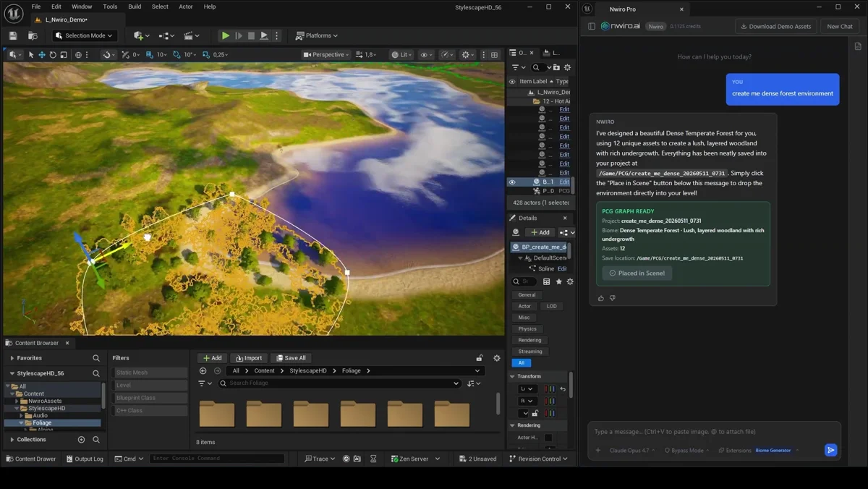Click the Search Foliage field

[339, 383]
